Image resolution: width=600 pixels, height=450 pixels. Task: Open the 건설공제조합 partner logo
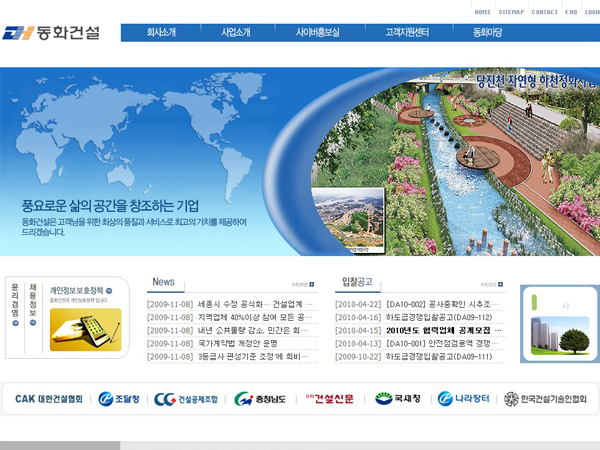(x=187, y=399)
